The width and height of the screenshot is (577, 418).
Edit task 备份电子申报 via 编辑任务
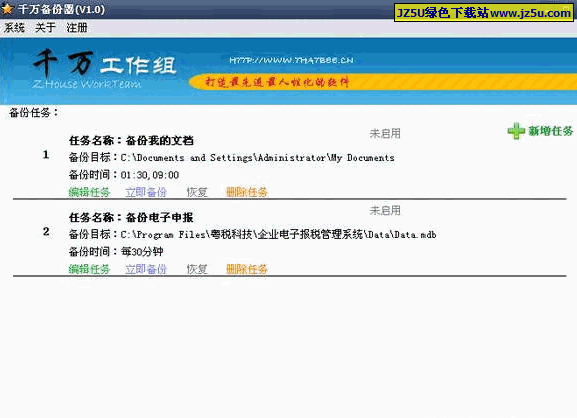coord(89,269)
